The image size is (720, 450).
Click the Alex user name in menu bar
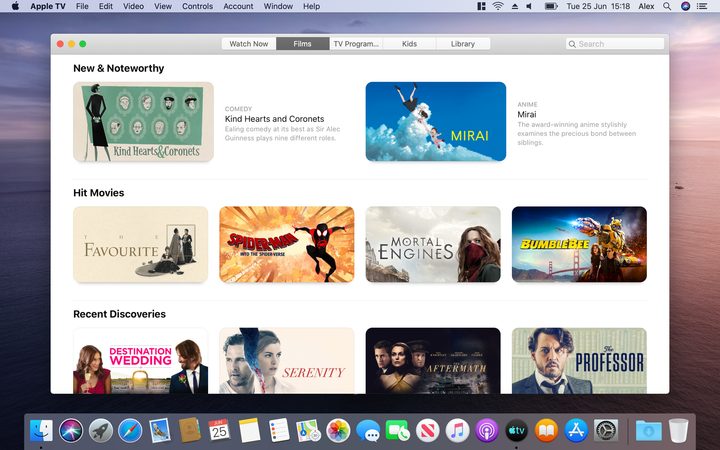click(646, 6)
